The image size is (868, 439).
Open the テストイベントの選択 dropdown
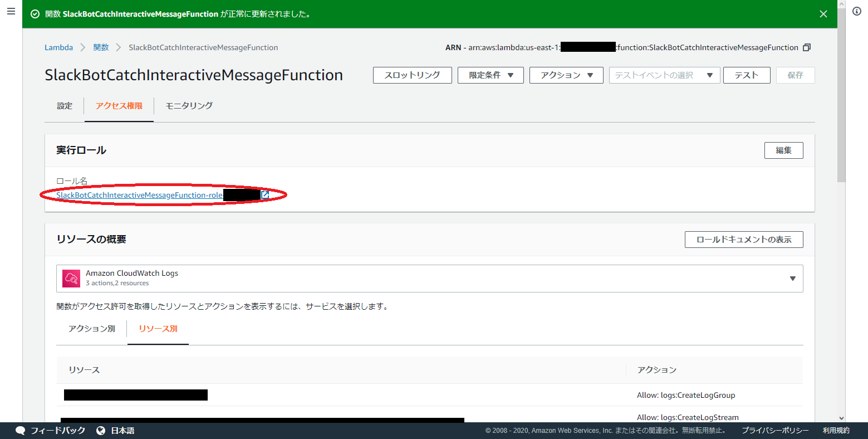pyautogui.click(x=664, y=75)
